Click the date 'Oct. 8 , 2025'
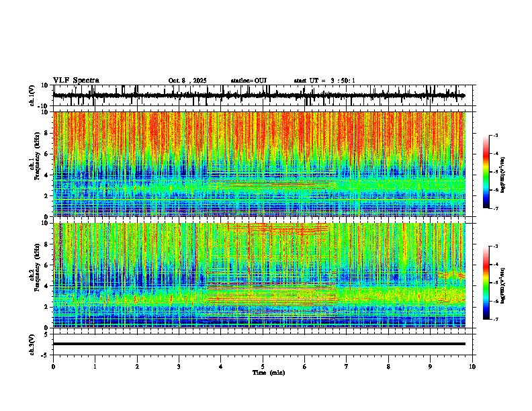This screenshot has height=411, width=532. point(187,81)
